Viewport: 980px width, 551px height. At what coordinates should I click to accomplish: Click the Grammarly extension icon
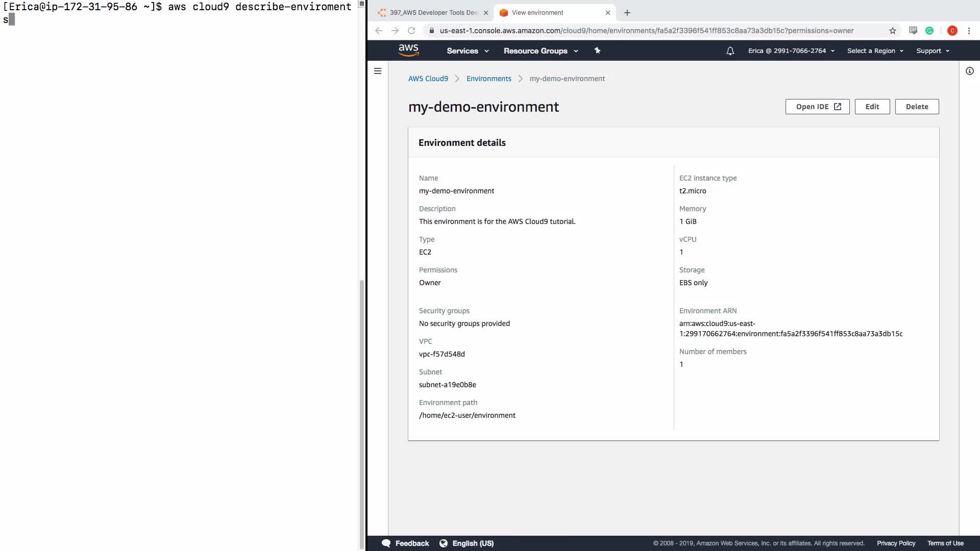(929, 31)
